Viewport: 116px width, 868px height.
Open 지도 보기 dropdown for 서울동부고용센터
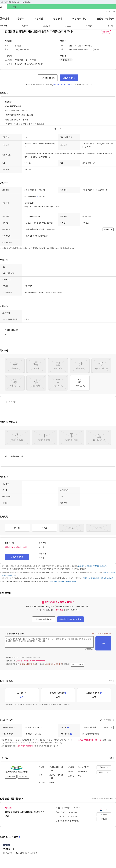point(108,727)
